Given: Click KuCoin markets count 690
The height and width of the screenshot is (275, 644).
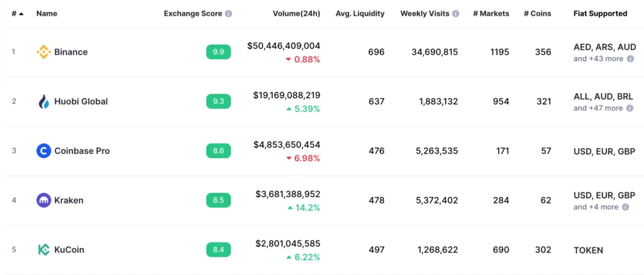Looking at the screenshot, I should [501, 250].
